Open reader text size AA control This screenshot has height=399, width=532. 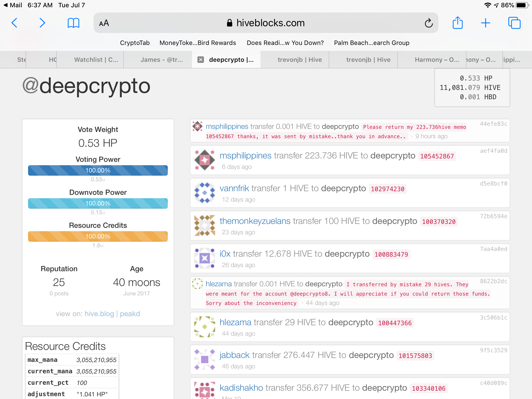(104, 23)
